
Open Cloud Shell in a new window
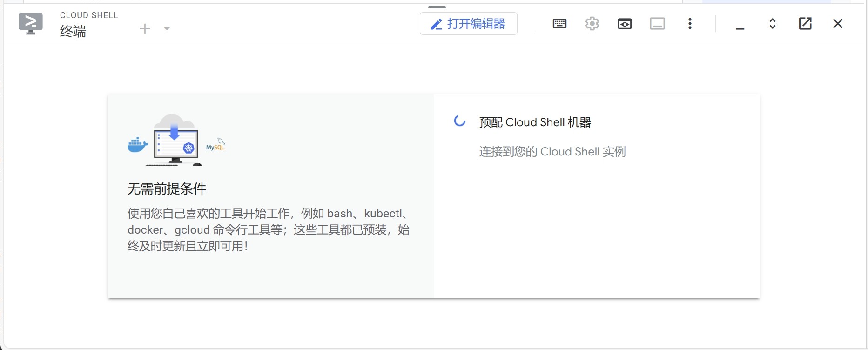click(805, 24)
